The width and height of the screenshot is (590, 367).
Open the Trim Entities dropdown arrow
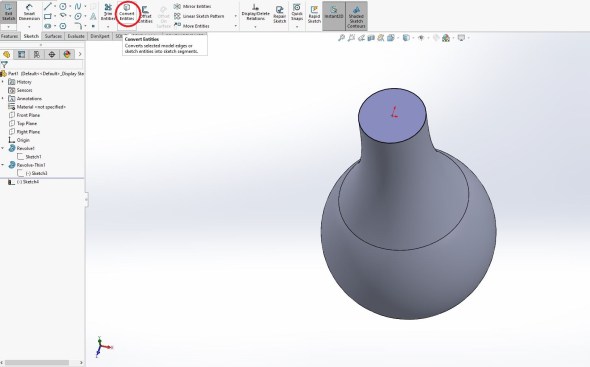108,27
